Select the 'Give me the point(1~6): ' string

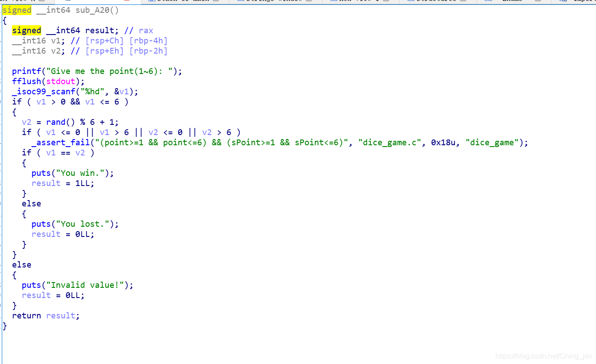[109, 71]
